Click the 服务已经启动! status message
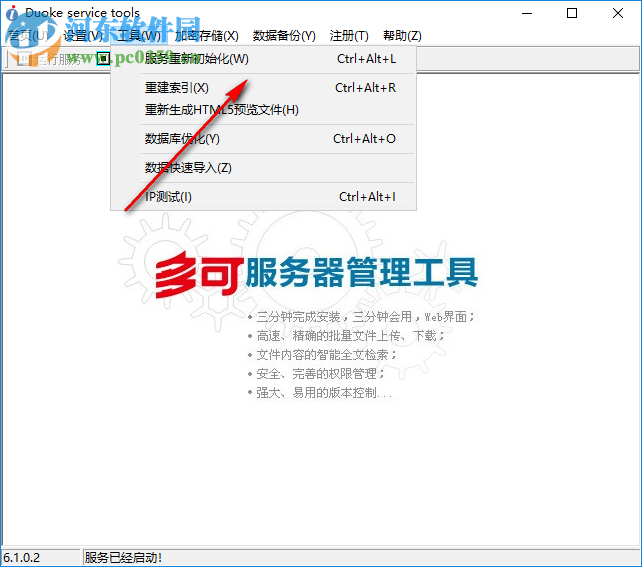642x567 pixels. [x=123, y=558]
